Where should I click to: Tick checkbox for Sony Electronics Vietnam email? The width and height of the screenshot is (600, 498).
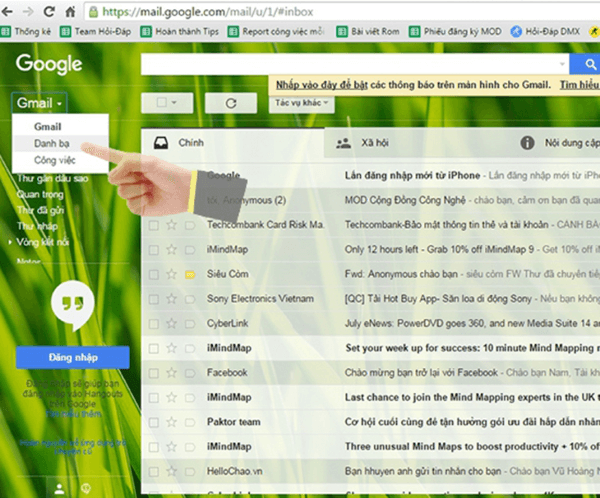click(x=154, y=299)
